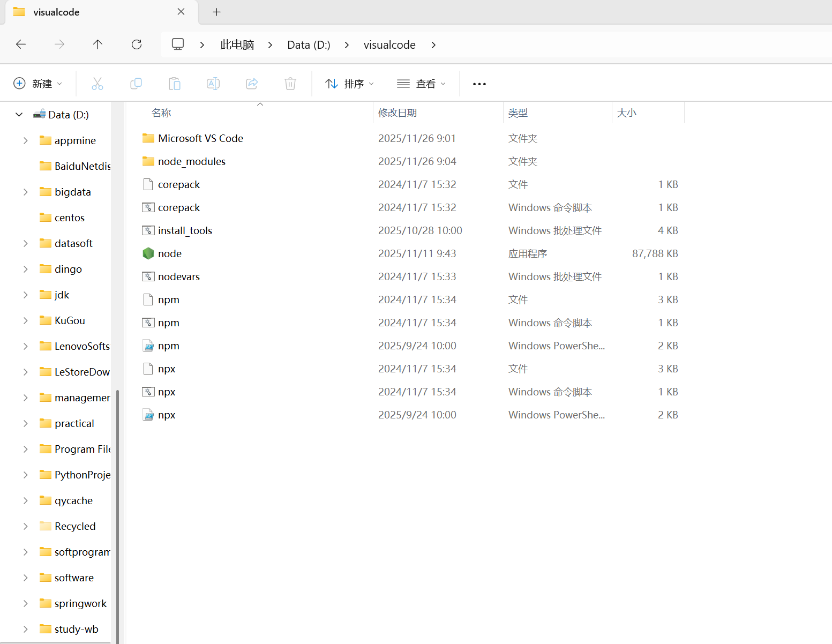This screenshot has height=644, width=832.
Task: Select the centos folder in tree
Action: [x=70, y=218]
